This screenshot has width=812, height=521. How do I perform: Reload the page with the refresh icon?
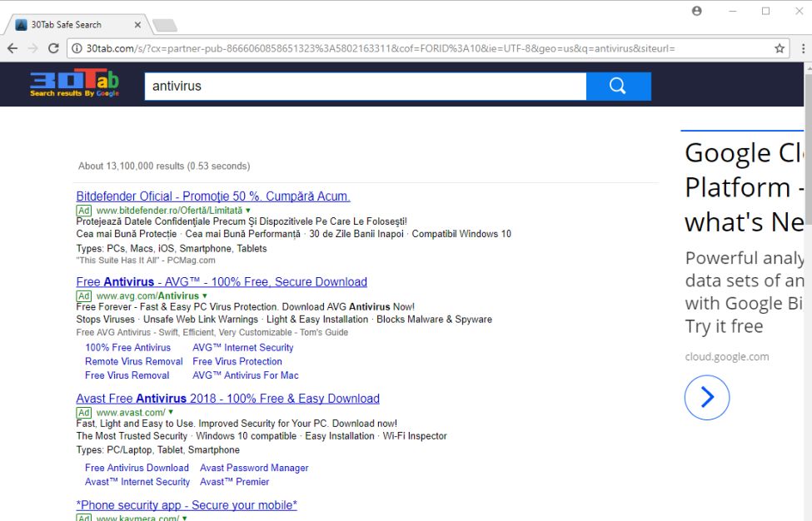click(x=53, y=48)
